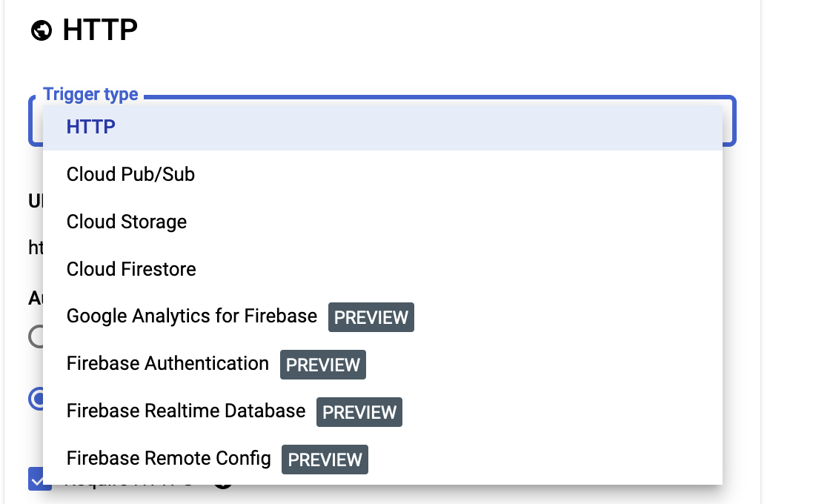Select Cloud Storage trigger option
Viewport: 833px width, 504px height.
click(382, 222)
